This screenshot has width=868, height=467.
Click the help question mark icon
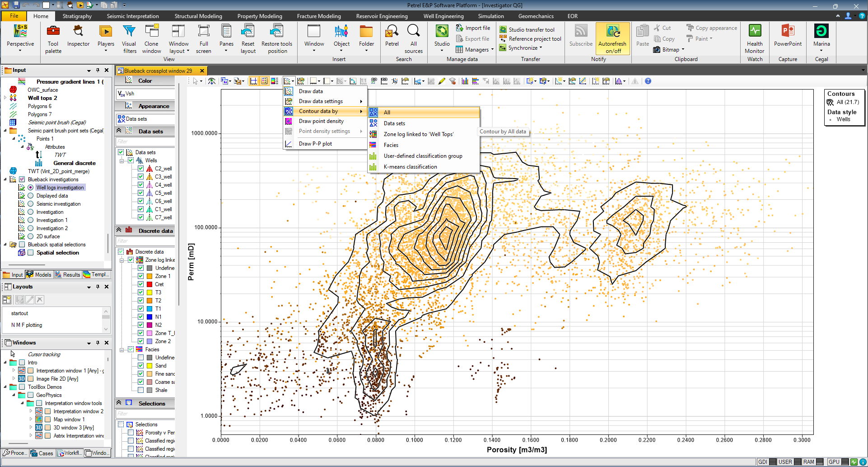click(x=648, y=81)
